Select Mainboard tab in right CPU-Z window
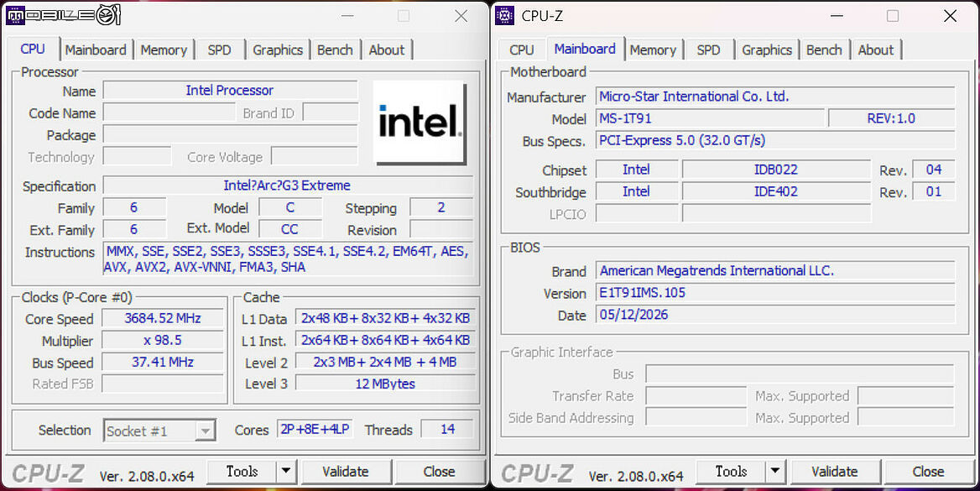This screenshot has width=980, height=491. 585,49
